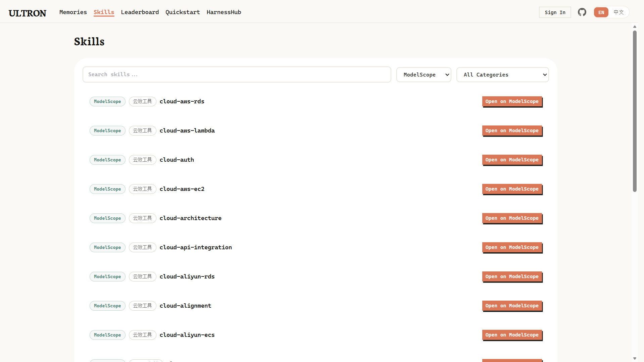Select the cloud-api-integration skill name
The image size is (644, 362).
pos(196,247)
